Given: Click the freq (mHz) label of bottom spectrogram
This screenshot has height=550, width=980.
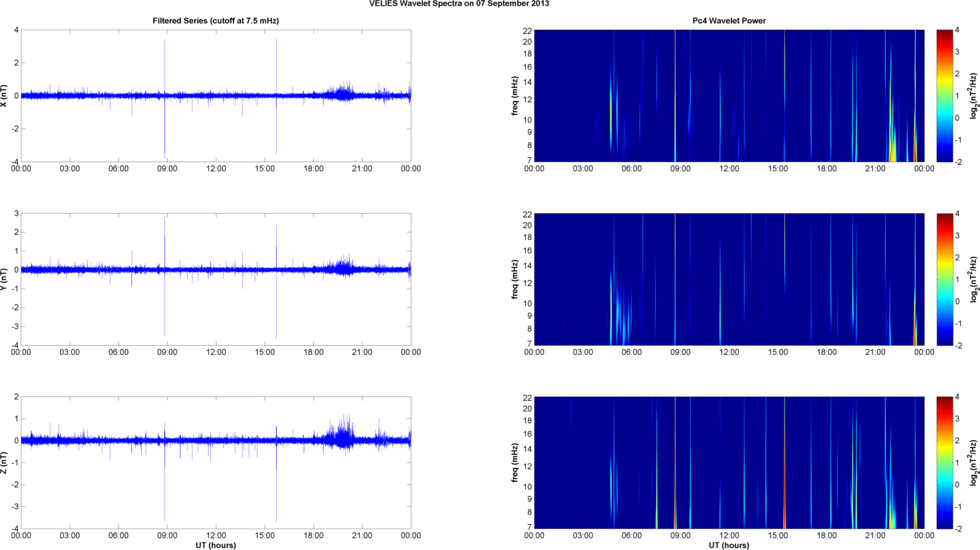Looking at the screenshot, I should coord(515,463).
